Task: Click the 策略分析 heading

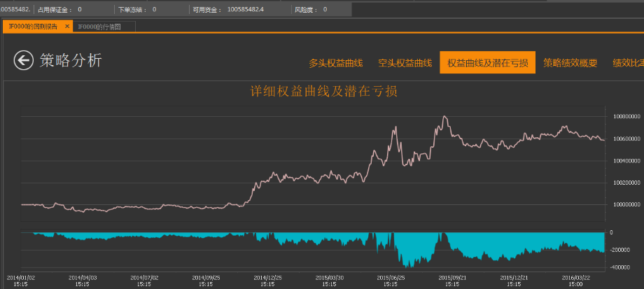Action: click(x=71, y=61)
